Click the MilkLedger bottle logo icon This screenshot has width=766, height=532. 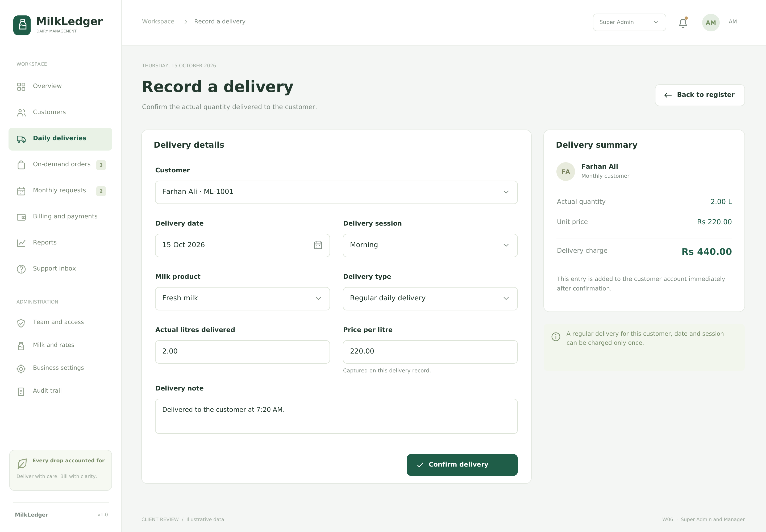click(x=22, y=25)
